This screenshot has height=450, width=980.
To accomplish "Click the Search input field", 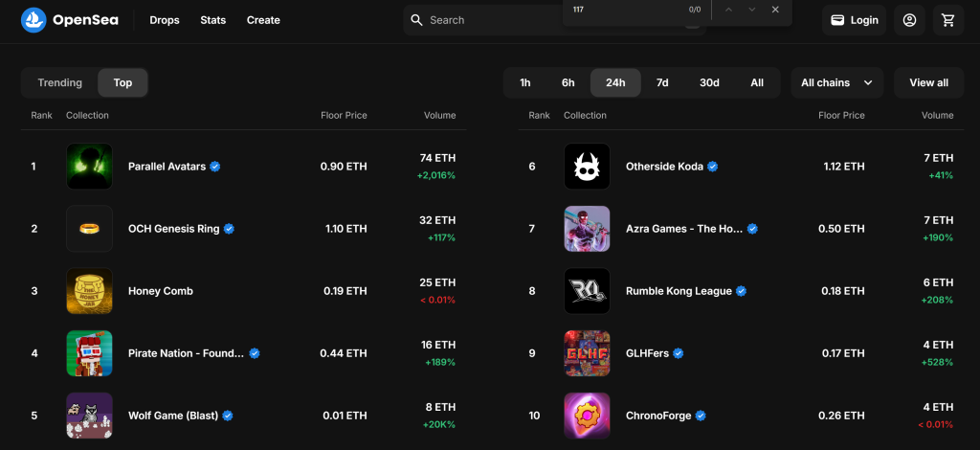I will (x=488, y=20).
